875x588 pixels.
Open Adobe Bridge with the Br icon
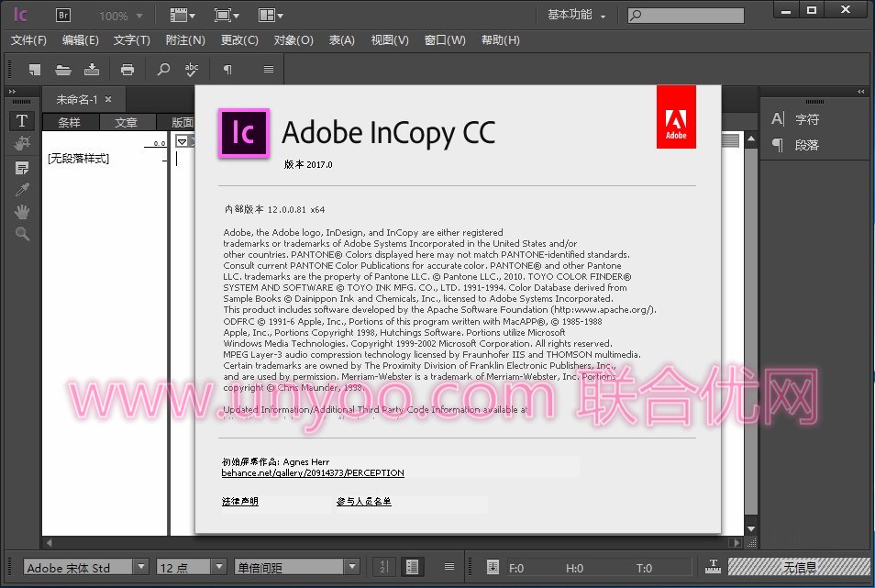[x=63, y=16]
